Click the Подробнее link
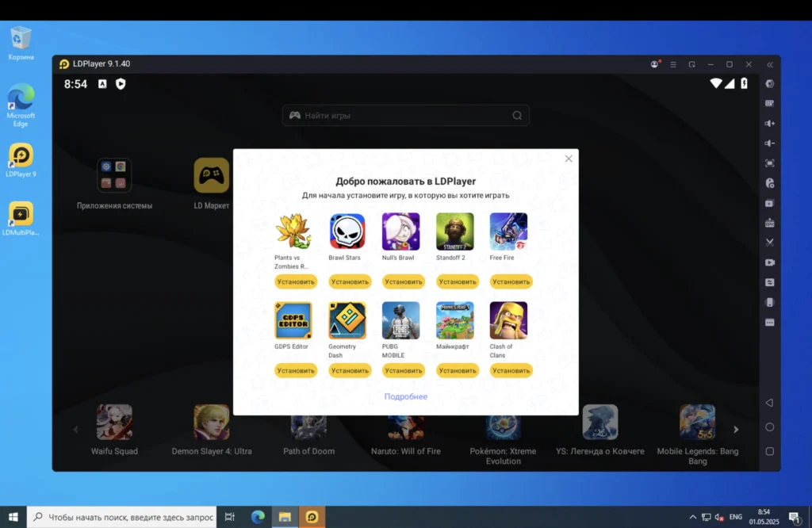Screen dimensions: 812x528 405,396
